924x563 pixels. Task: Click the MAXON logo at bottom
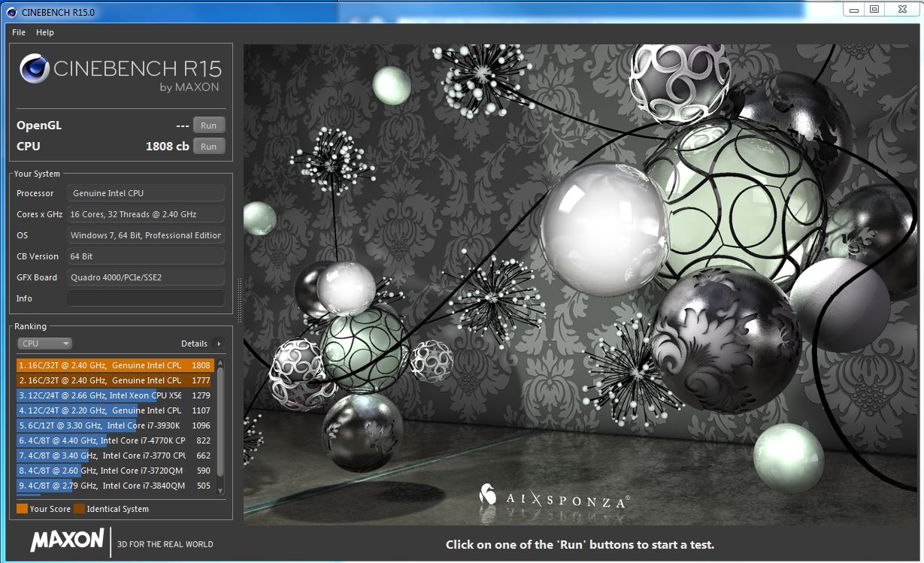pyautogui.click(x=67, y=540)
